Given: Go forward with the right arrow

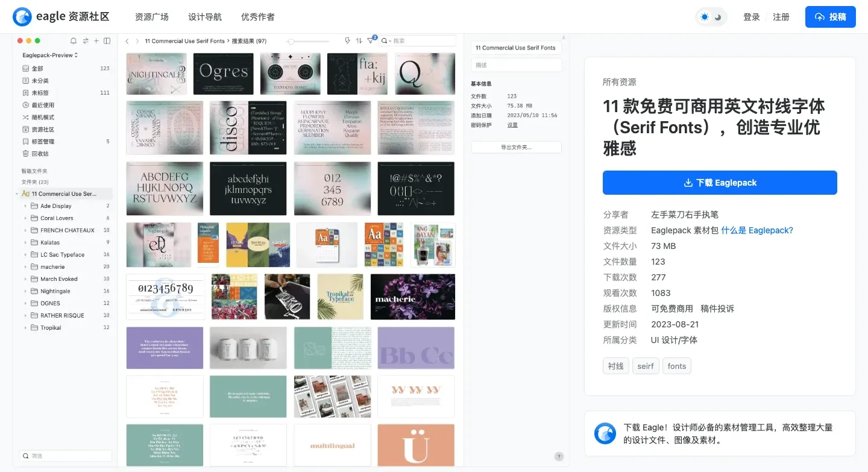Looking at the screenshot, I should (x=137, y=42).
